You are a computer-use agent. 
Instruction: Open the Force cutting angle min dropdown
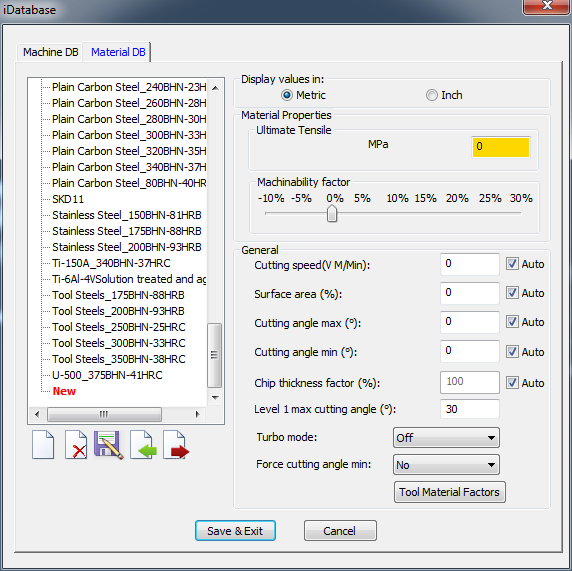(446, 465)
